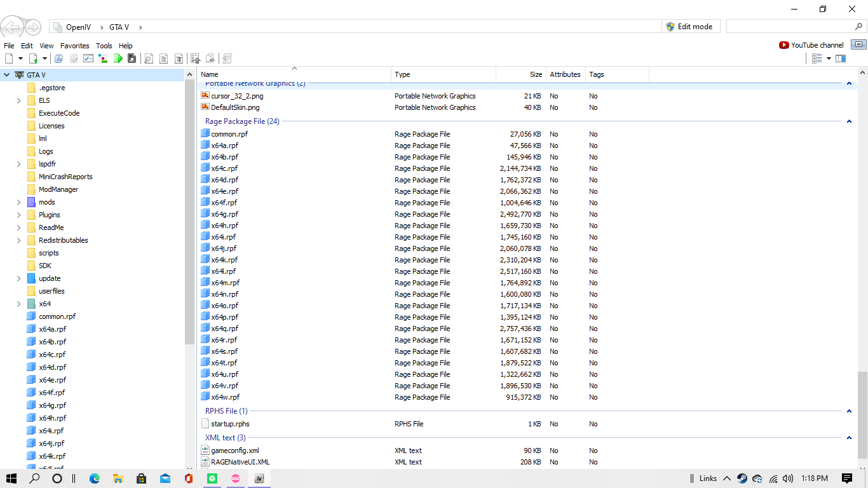Click the Steam tray icon
868x488 pixels.
tap(742, 478)
